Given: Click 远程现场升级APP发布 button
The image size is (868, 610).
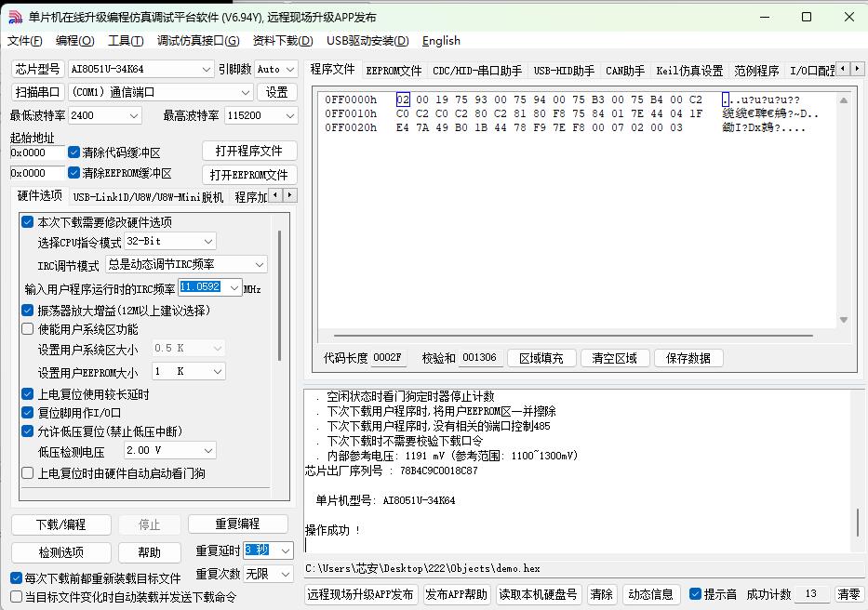Looking at the screenshot, I should [360, 594].
